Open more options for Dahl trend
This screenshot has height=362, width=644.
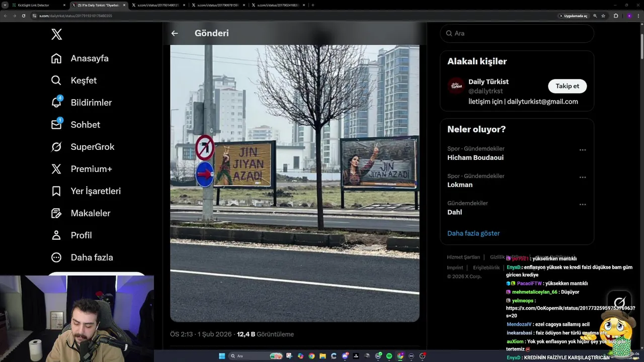[582, 204]
